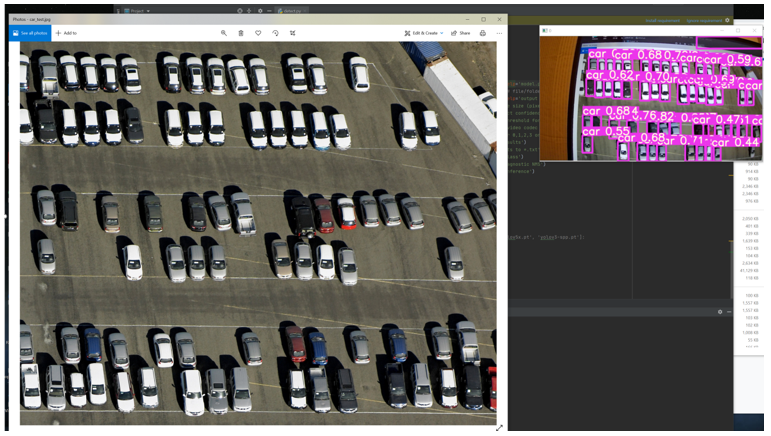Open the Add to option in Photos

(66, 33)
